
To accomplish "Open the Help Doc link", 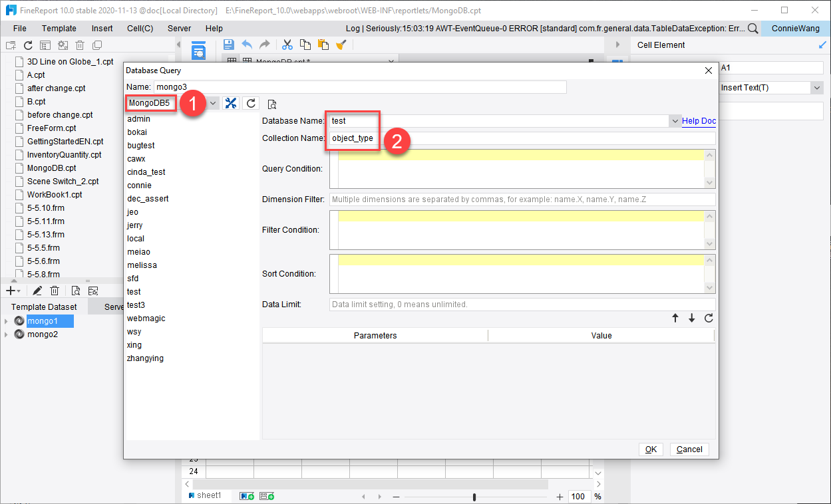I will (x=699, y=120).
